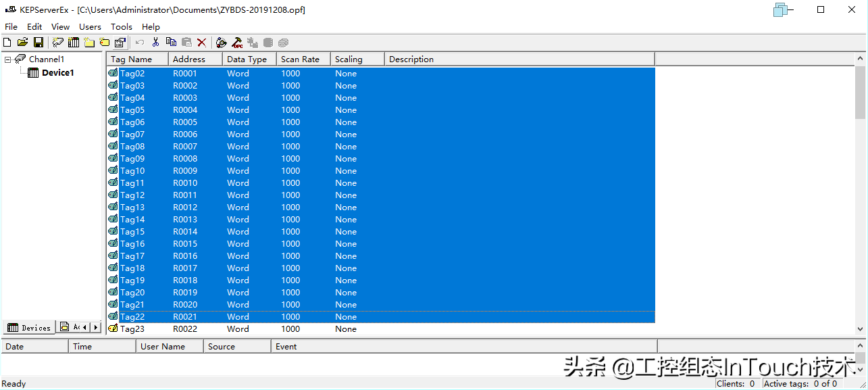Click the New Project toolbar icon
The height and width of the screenshot is (390, 868).
(7, 43)
